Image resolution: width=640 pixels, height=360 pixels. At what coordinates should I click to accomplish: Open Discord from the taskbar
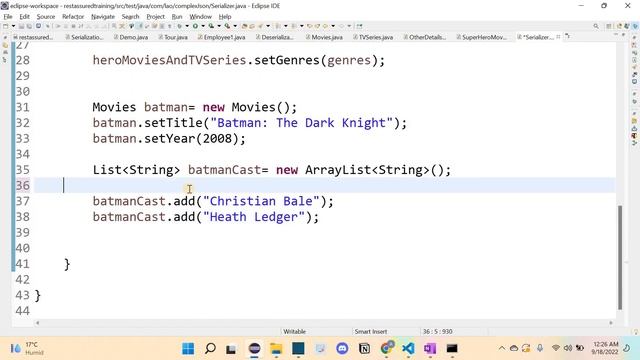[x=342, y=349]
